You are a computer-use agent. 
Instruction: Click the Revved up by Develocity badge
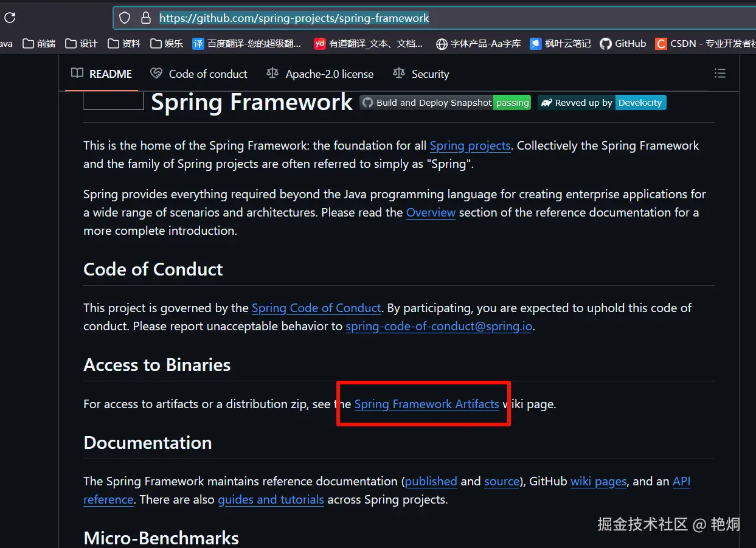602,103
